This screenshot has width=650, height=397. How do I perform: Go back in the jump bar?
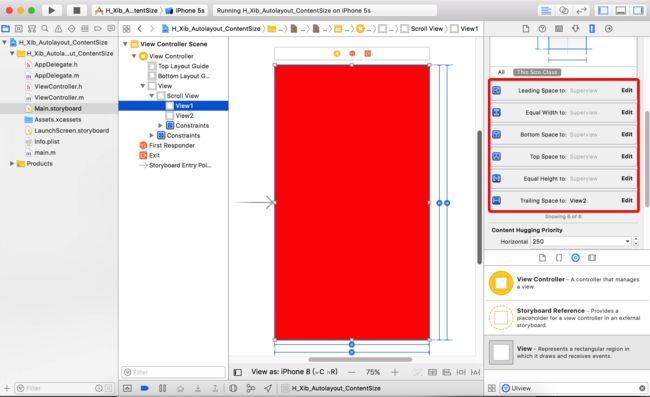(140, 29)
